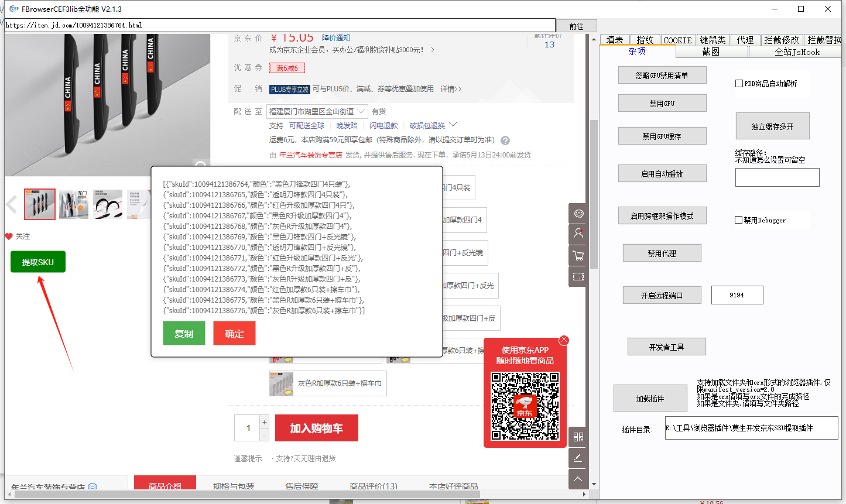Open the 本店好评商品 tab
The image size is (846, 504).
point(454,486)
